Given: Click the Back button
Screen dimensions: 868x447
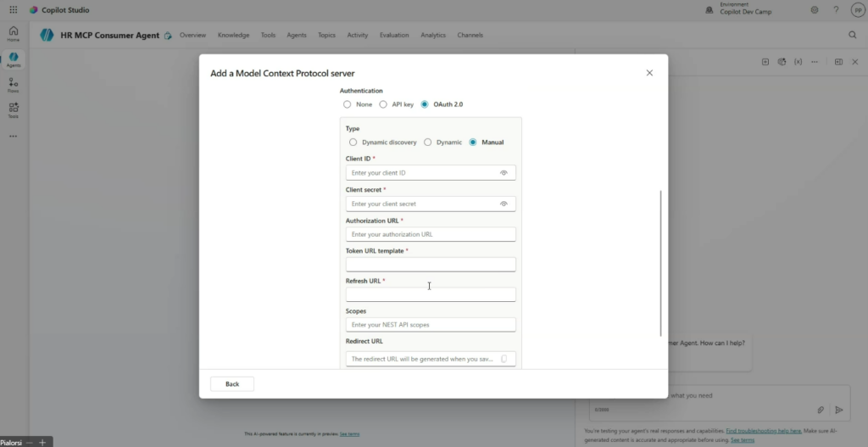Looking at the screenshot, I should (x=232, y=384).
